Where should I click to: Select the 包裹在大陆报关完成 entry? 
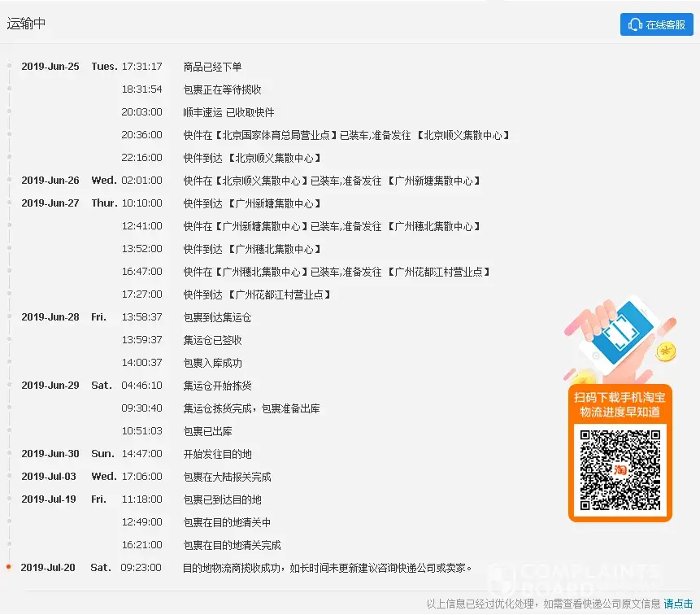(227, 477)
